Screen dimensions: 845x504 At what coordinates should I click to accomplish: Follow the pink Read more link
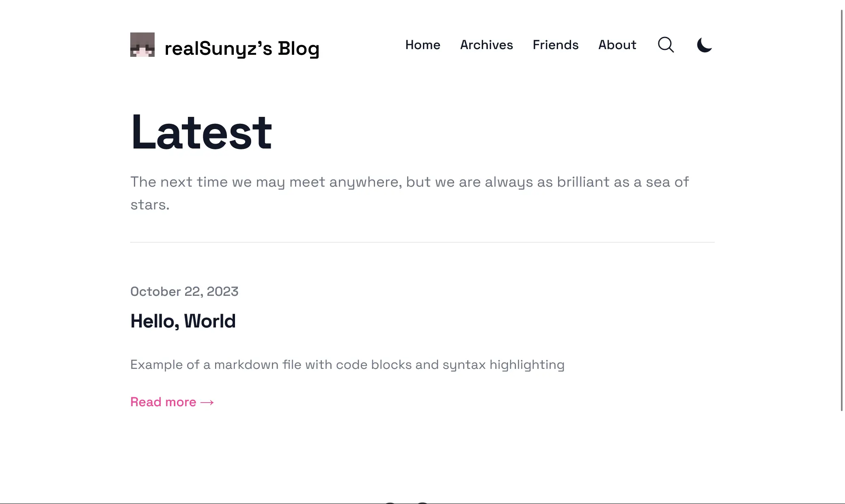pyautogui.click(x=163, y=402)
